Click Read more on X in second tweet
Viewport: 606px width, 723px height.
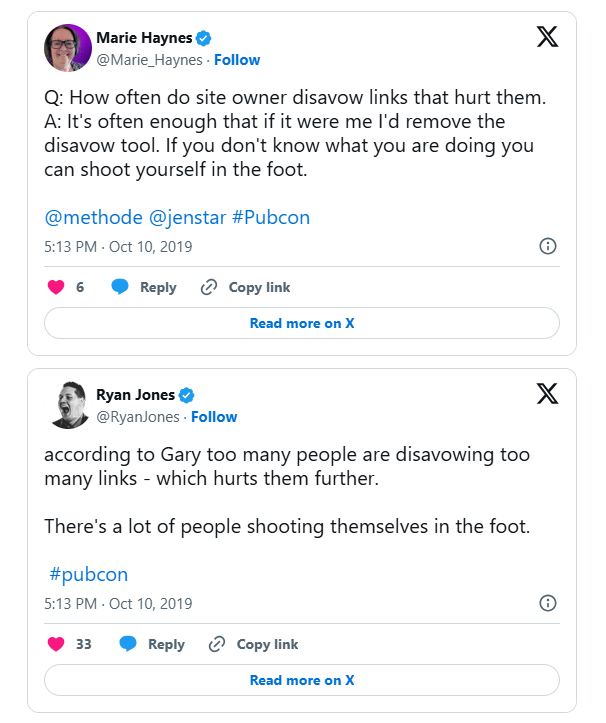tap(302, 680)
